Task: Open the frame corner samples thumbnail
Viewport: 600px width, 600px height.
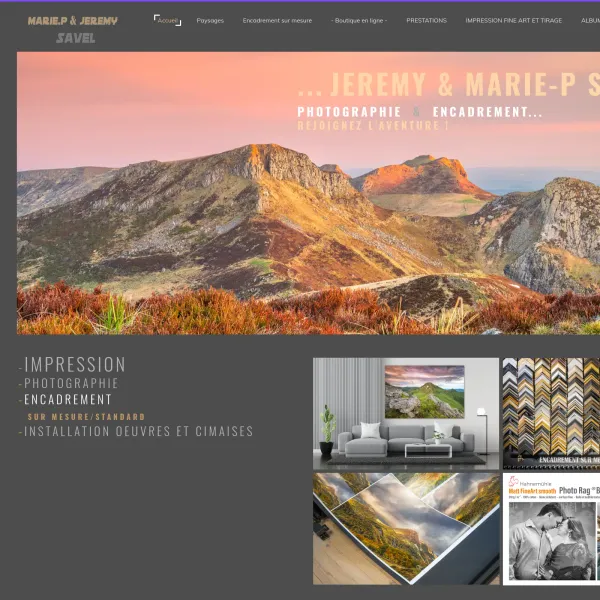Action: coord(551,413)
